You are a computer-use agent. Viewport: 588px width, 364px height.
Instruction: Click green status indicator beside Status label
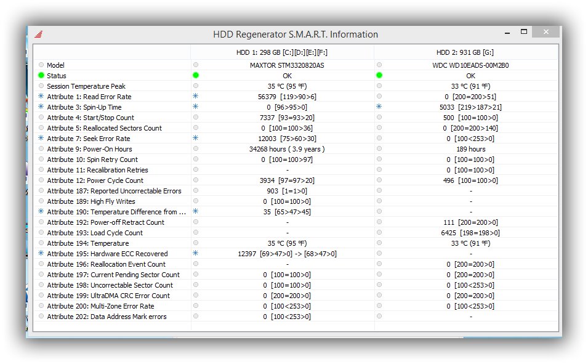(x=41, y=75)
